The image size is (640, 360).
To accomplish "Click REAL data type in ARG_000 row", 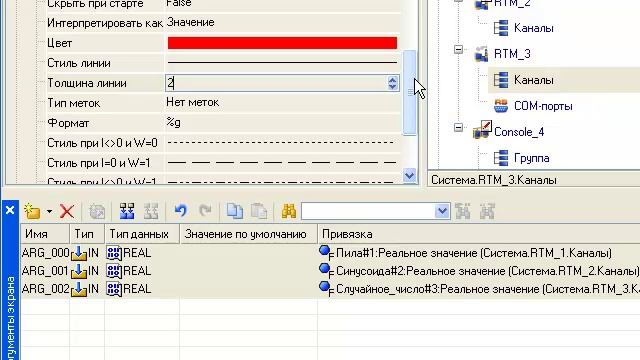I will [137, 253].
